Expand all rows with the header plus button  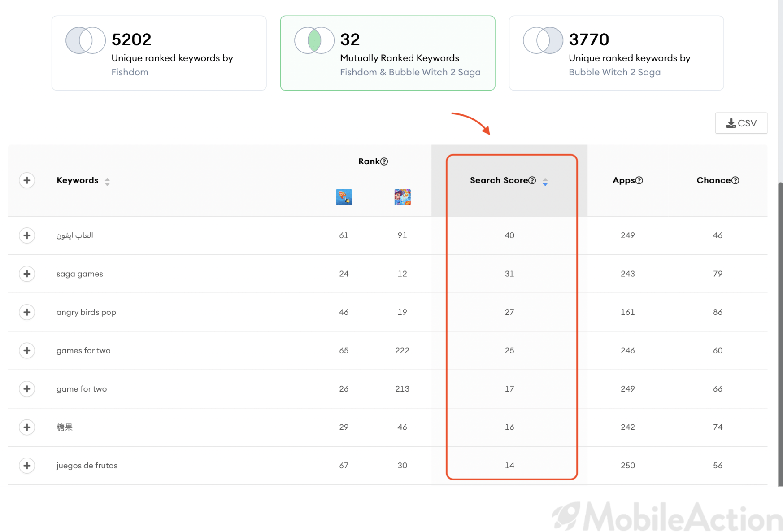pyautogui.click(x=27, y=180)
